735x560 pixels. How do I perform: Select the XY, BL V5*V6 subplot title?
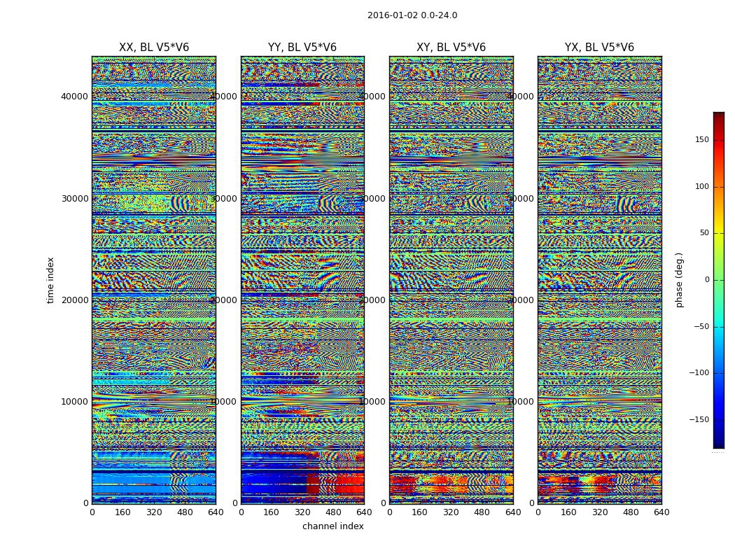451,48
